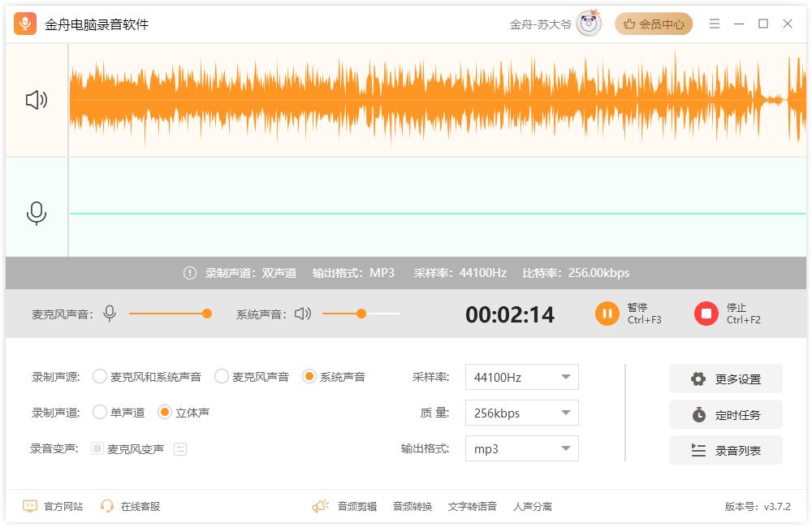Stop the recording
This screenshot has width=812, height=528.
click(706, 314)
